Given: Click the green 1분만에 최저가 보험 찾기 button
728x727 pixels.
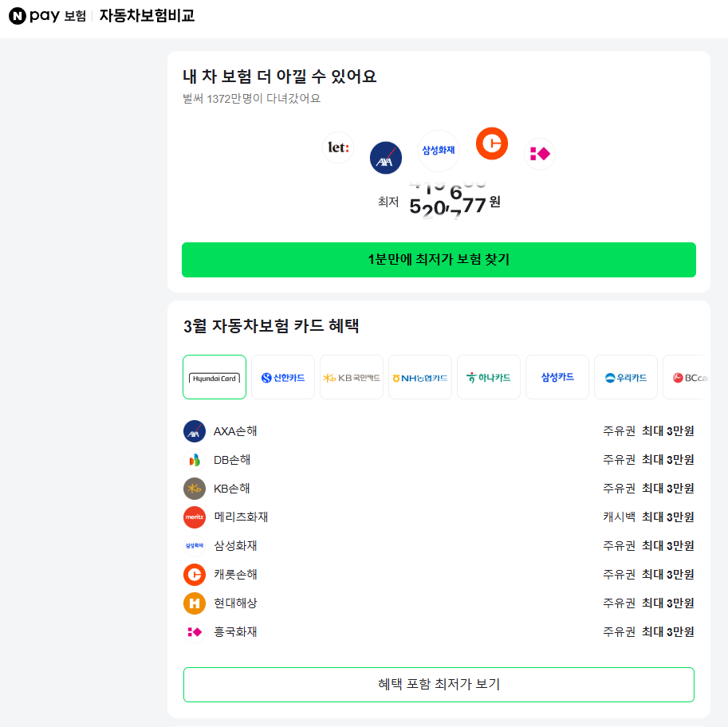Looking at the screenshot, I should pyautogui.click(x=438, y=259).
